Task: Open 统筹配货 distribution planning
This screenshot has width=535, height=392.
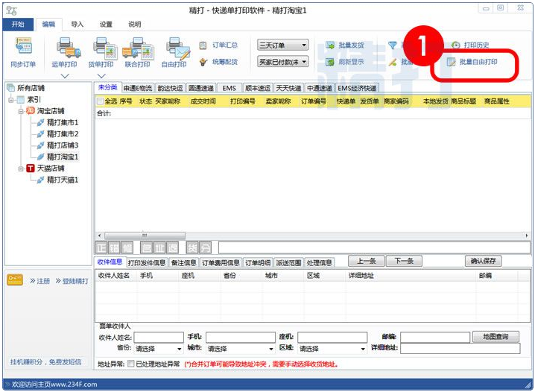Action: (x=218, y=62)
